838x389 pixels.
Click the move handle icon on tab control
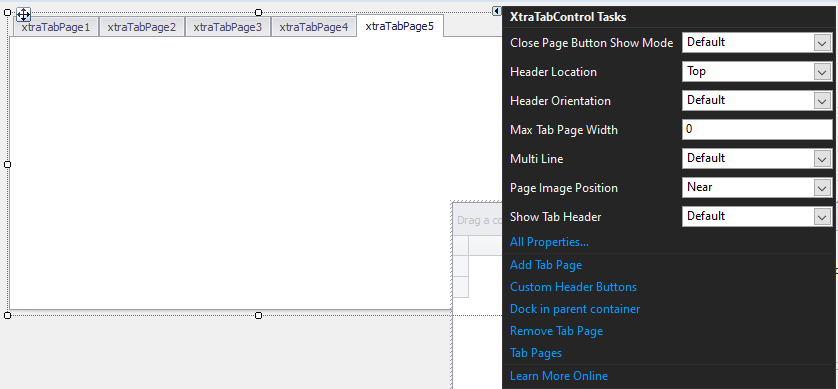point(24,14)
